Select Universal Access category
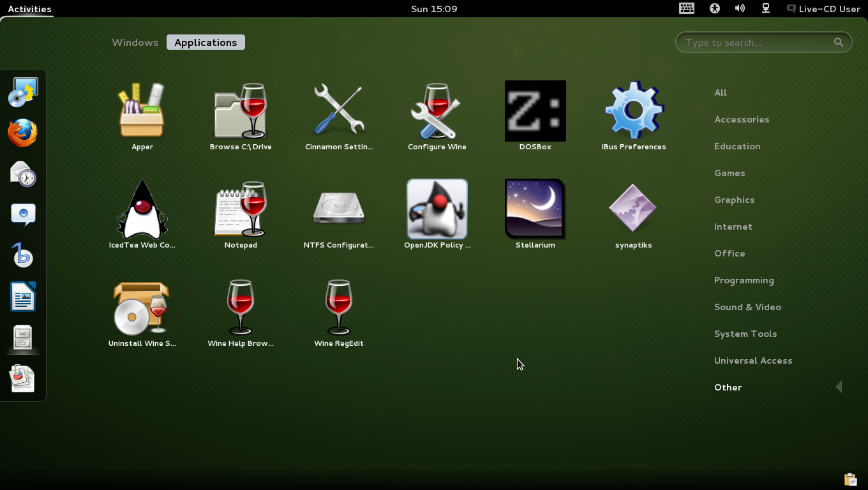This screenshot has width=868, height=490. click(753, 360)
